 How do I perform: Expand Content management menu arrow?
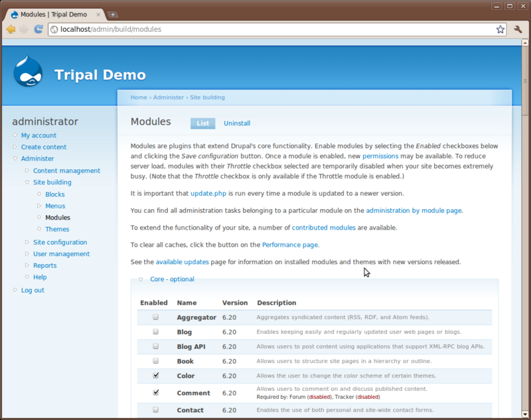27,171
